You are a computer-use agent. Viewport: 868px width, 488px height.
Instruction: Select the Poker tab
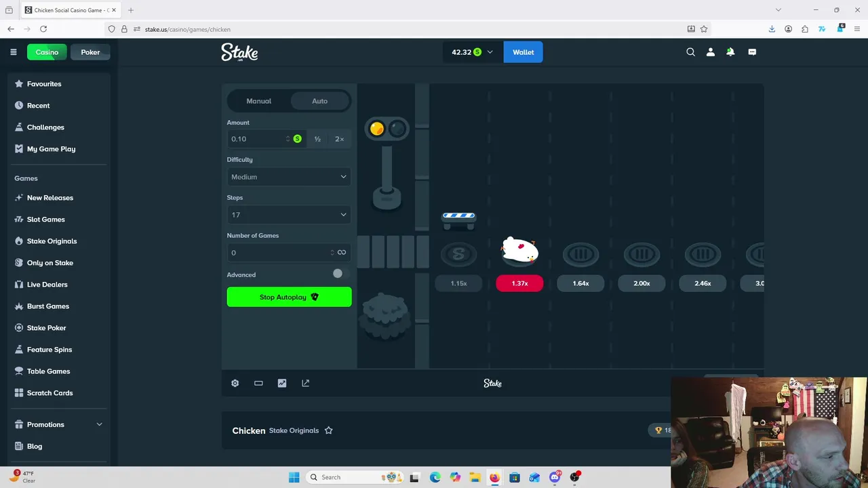point(90,52)
